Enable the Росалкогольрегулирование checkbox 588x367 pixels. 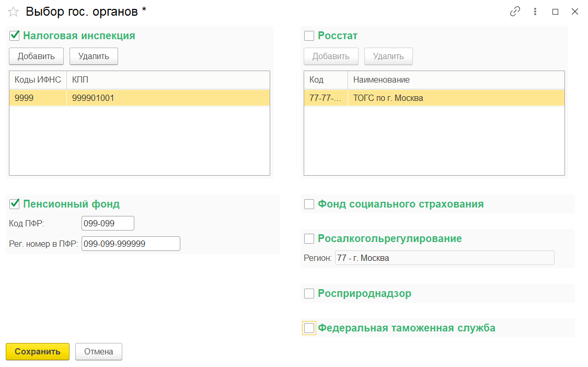309,239
